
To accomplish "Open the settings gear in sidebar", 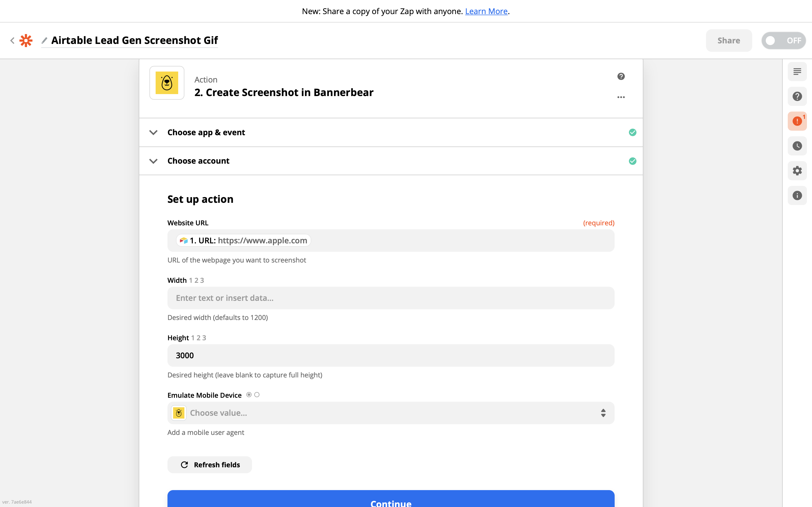I will (x=797, y=171).
